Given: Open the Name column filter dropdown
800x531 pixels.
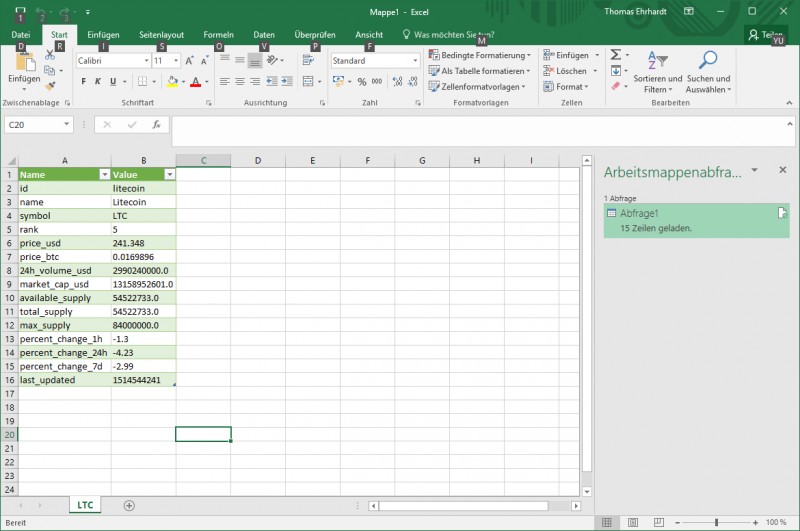Looking at the screenshot, I should pos(105,175).
